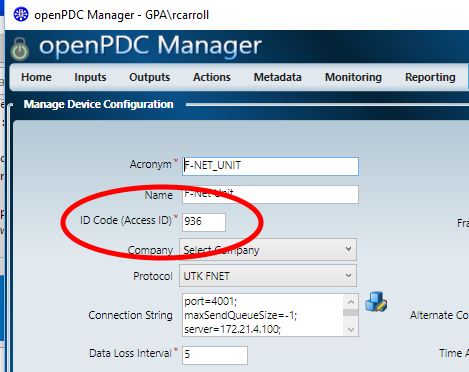Open the Inputs menu

(90, 77)
